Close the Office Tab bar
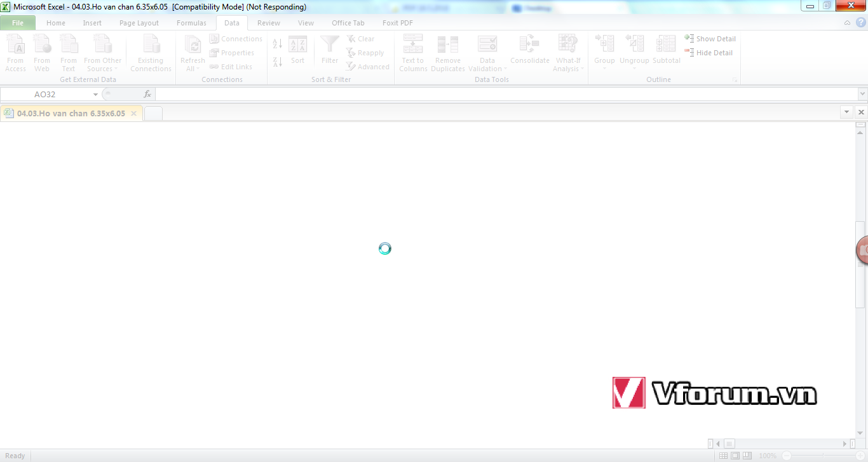 (862, 112)
